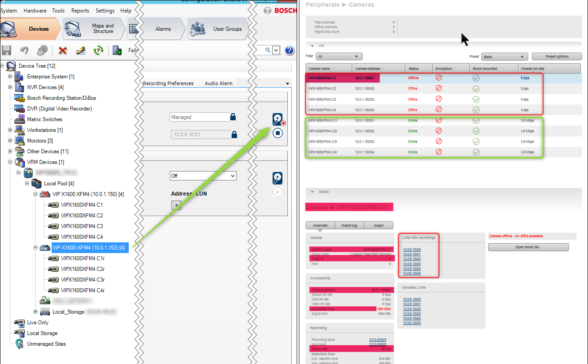The width and height of the screenshot is (588, 364).
Task: Click the search box dropdown arrow
Action: click(x=276, y=50)
